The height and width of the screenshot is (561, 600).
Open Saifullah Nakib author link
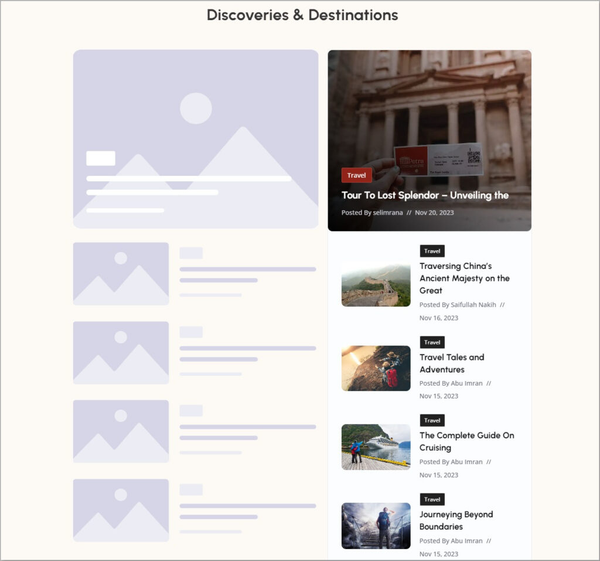[473, 305]
